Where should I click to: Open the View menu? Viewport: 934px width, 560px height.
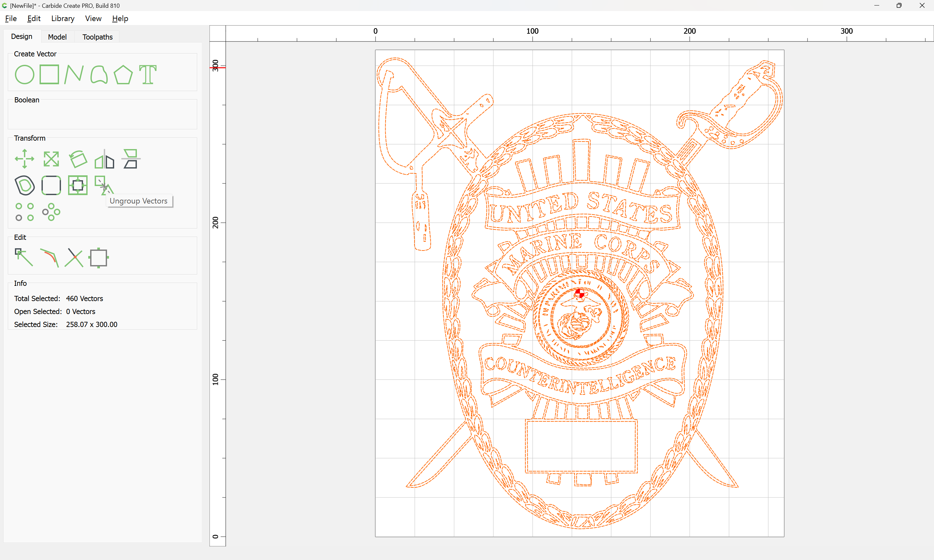(93, 18)
